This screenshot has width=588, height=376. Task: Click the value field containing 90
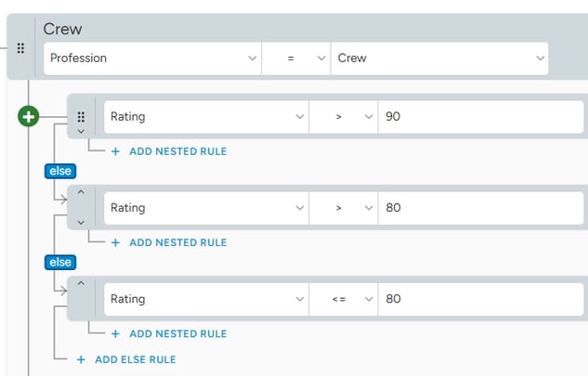coord(483,117)
